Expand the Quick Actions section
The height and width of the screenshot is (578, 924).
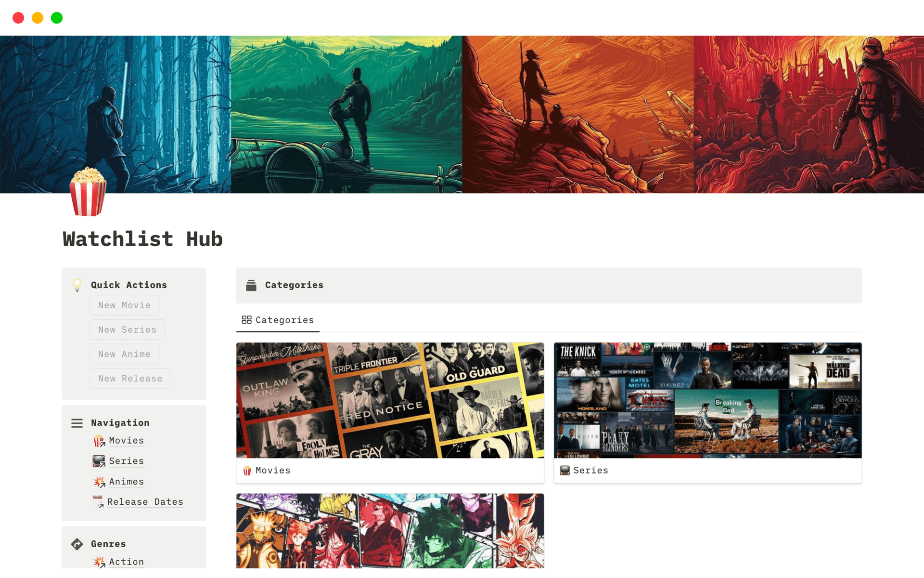click(x=129, y=284)
